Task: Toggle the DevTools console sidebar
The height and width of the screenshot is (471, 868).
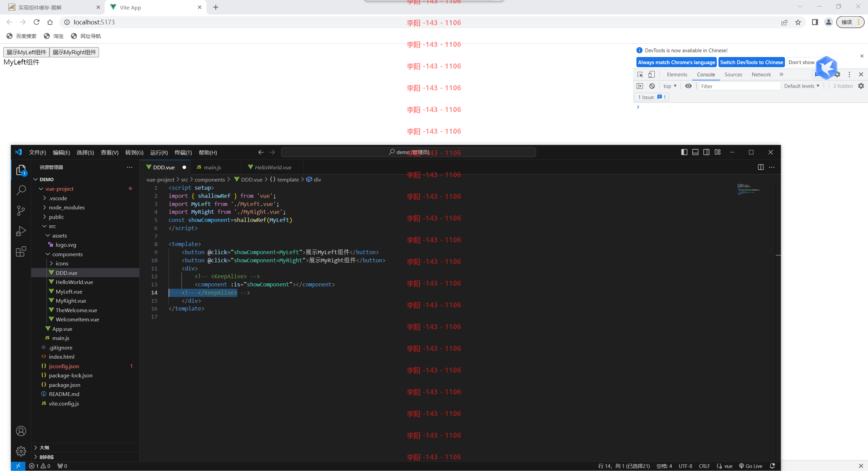Action: click(640, 86)
